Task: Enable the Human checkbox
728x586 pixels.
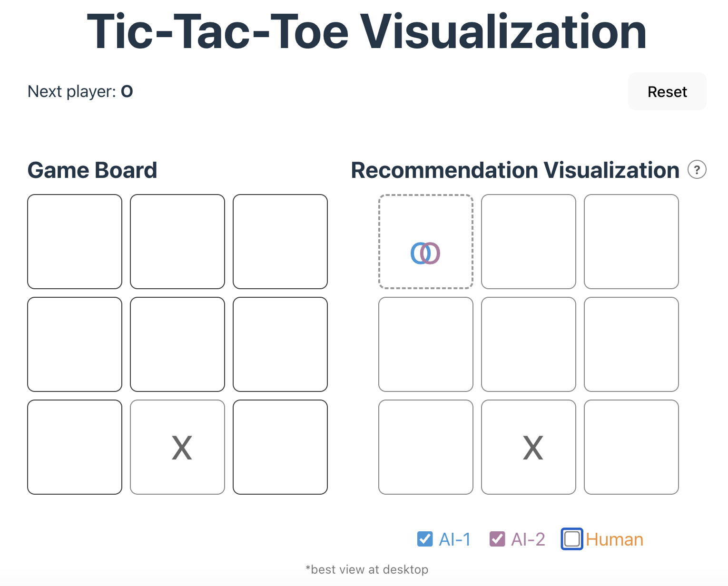Action: (571, 539)
